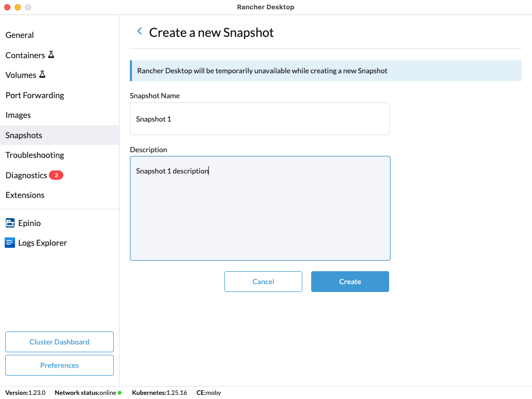532x399 pixels.
Task: Click the Epinio extension icon
Action: coord(10,223)
